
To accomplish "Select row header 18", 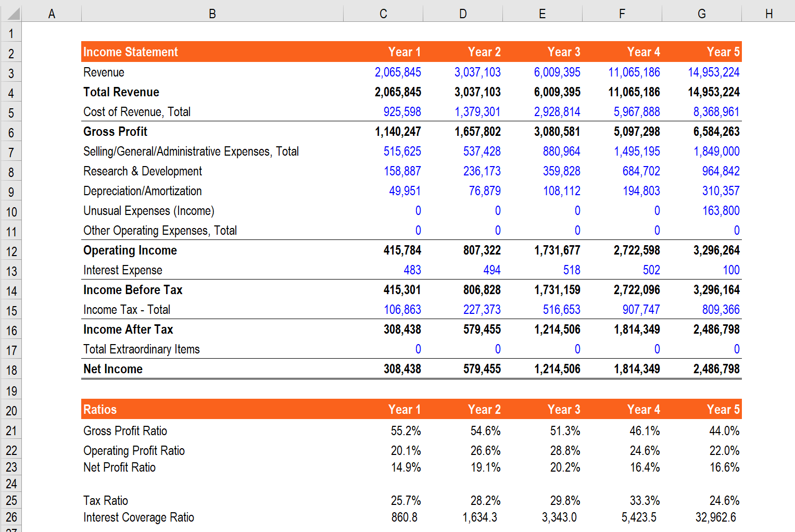I will click(11, 369).
